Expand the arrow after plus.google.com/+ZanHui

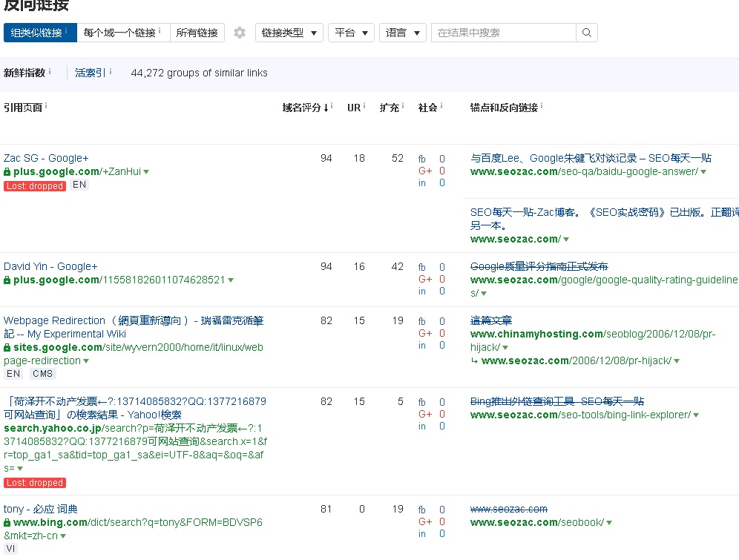(146, 172)
